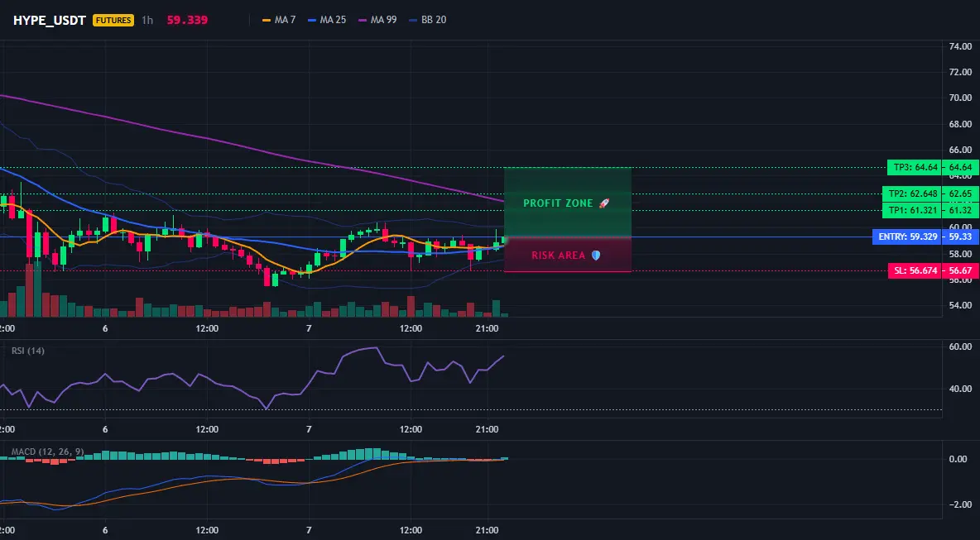Click the PROFIT ZONE green box text
980x540 pixels.
tap(558, 203)
